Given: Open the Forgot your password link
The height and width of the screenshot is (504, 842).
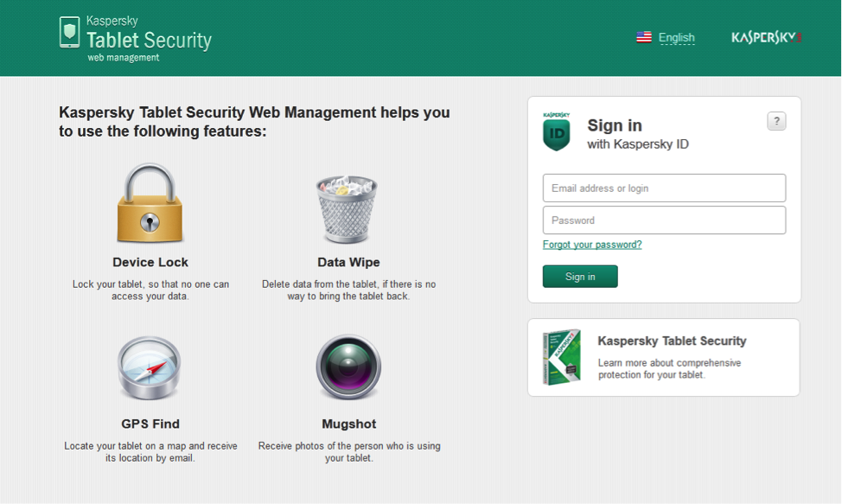Looking at the screenshot, I should coord(592,245).
